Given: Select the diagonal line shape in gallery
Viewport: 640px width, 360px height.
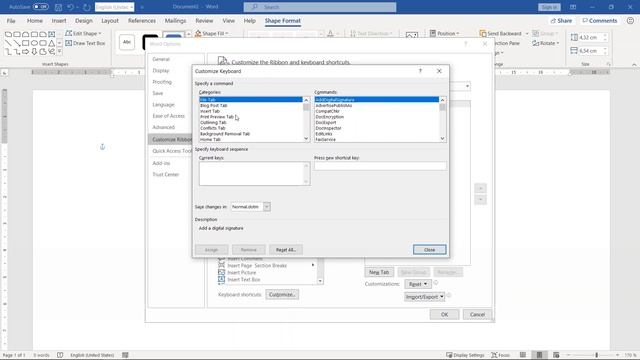Looking at the screenshot, I should pos(8,43).
